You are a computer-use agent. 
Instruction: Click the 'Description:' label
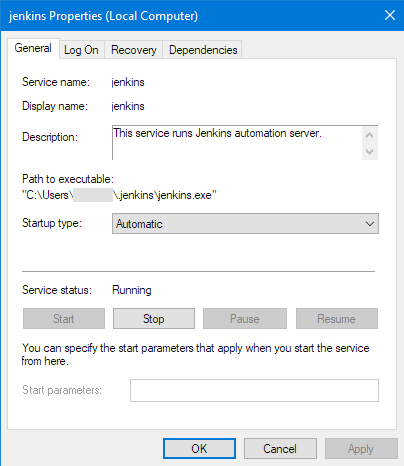pos(50,137)
